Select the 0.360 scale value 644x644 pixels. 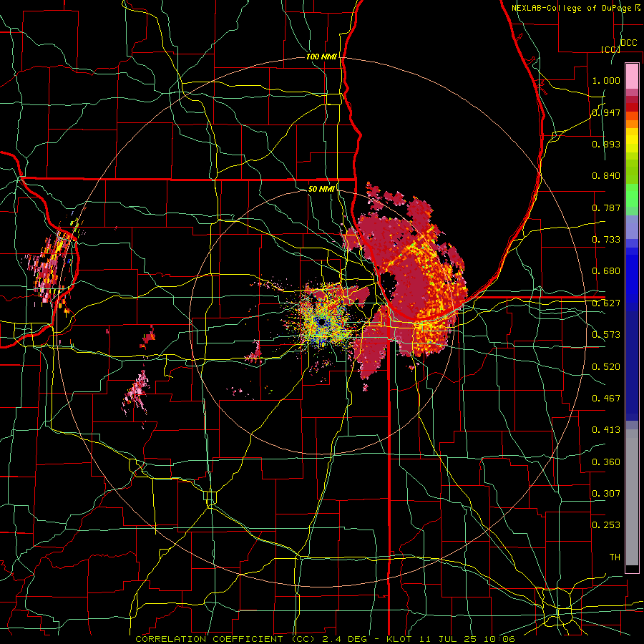coord(606,462)
